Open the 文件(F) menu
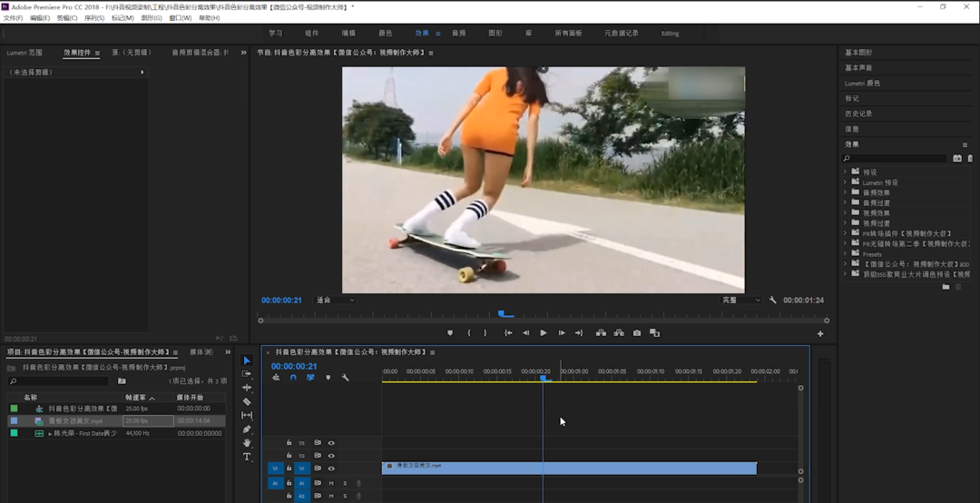Image resolution: width=980 pixels, height=503 pixels. [x=13, y=18]
